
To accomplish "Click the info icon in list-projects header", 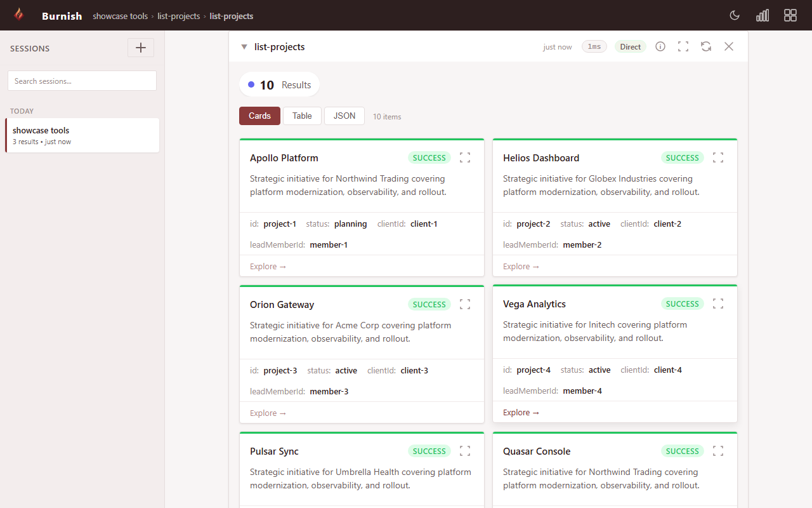I will click(x=660, y=46).
